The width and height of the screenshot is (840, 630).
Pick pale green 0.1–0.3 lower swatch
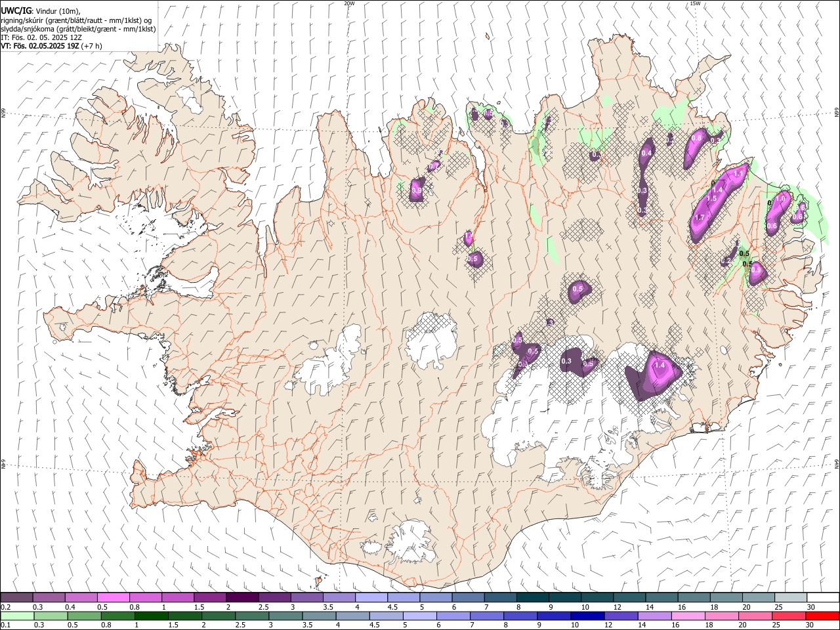(17, 616)
